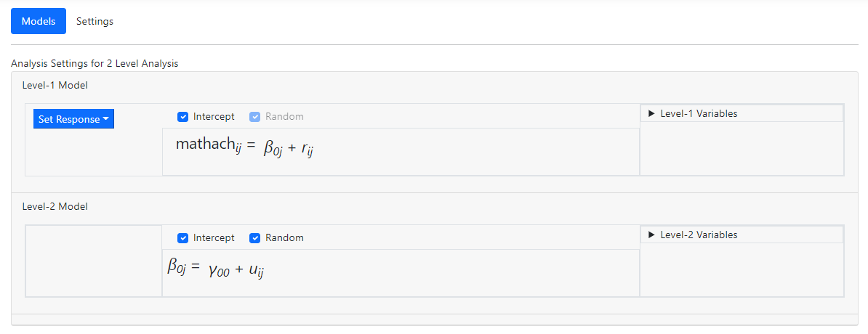The width and height of the screenshot is (868, 334).
Task: Toggle the Level-1 Intercept checkbox
Action: click(183, 117)
